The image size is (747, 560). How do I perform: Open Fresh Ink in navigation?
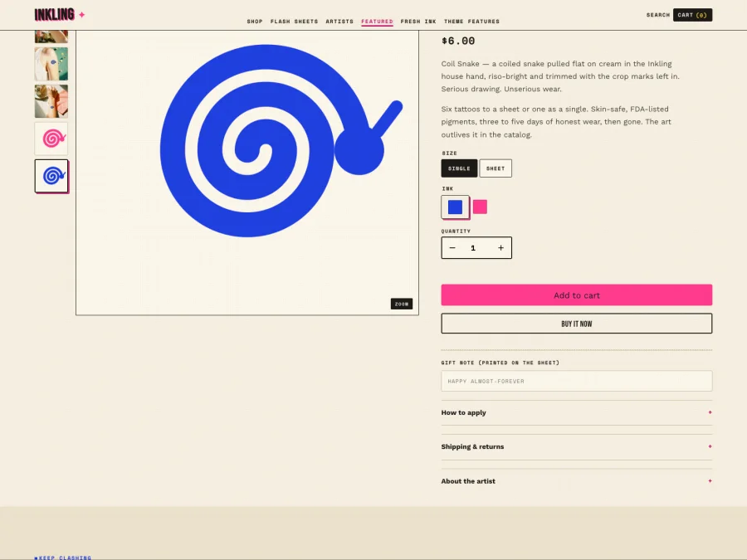click(x=418, y=22)
